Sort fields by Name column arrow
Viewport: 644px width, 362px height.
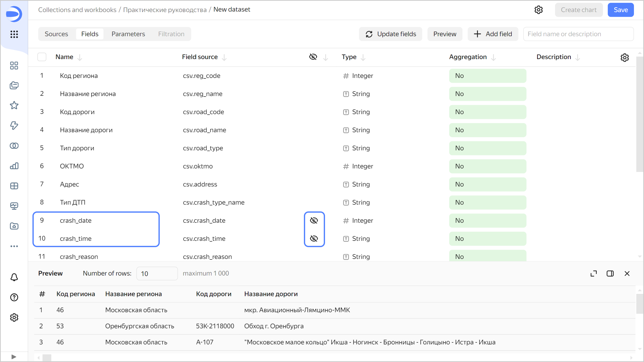pyautogui.click(x=80, y=58)
